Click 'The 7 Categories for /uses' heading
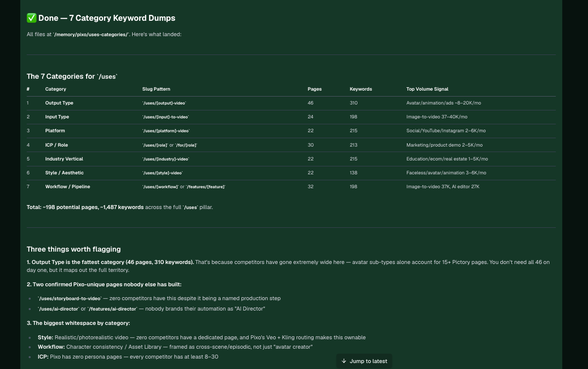 point(72,77)
